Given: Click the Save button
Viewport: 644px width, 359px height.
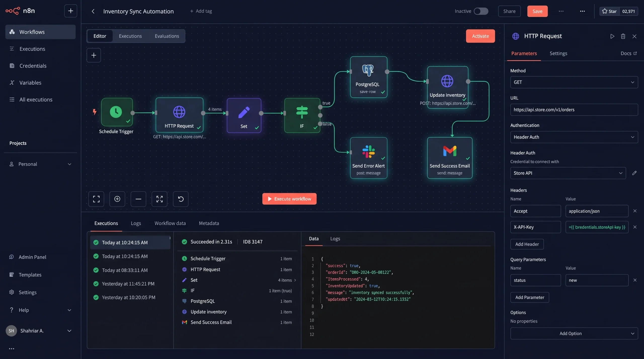Looking at the screenshot, I should [x=537, y=11].
